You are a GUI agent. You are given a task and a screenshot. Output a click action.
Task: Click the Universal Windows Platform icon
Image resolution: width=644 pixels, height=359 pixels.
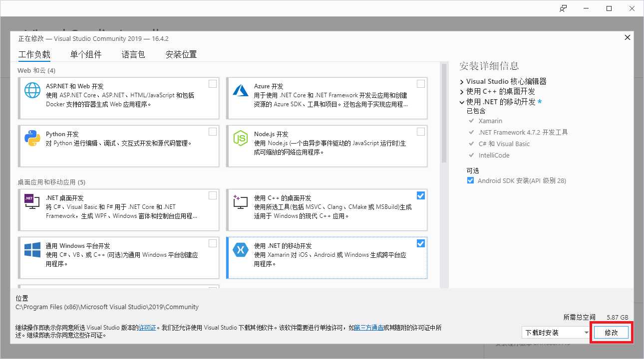(32, 250)
